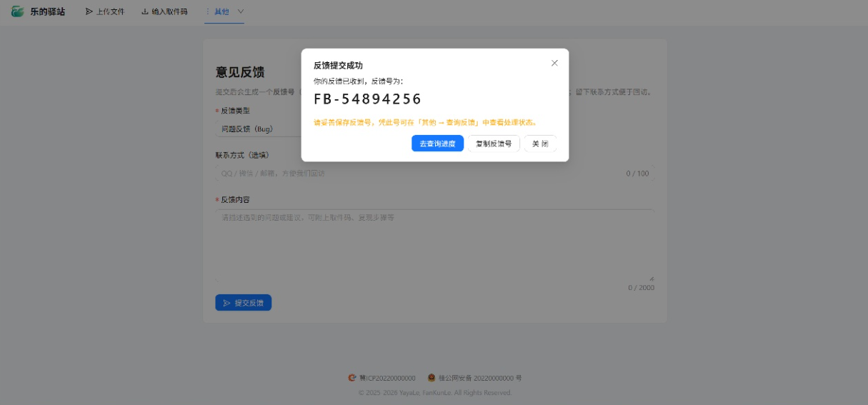
Task: Open the 公网安备 20220000000 号 link
Action: tap(480, 378)
